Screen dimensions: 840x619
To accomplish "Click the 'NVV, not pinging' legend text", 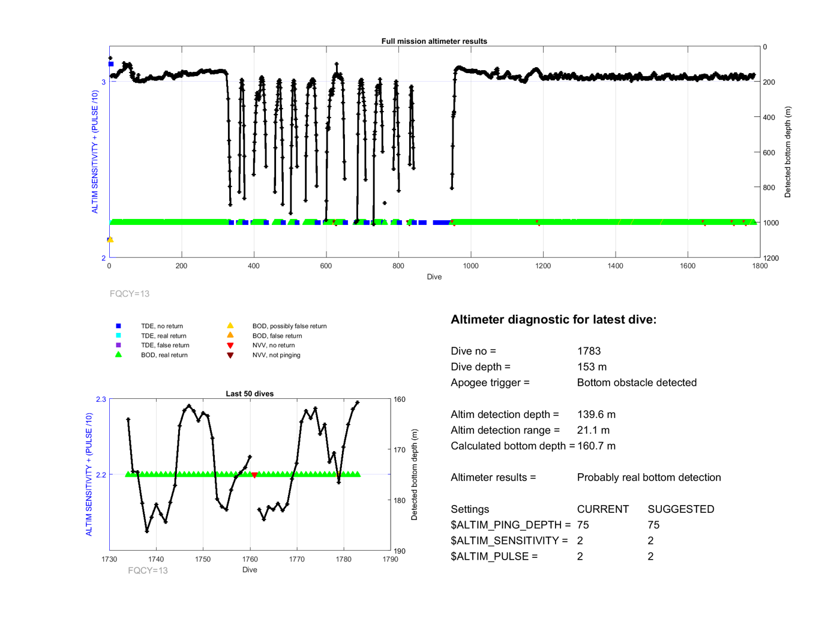I will [x=277, y=355].
